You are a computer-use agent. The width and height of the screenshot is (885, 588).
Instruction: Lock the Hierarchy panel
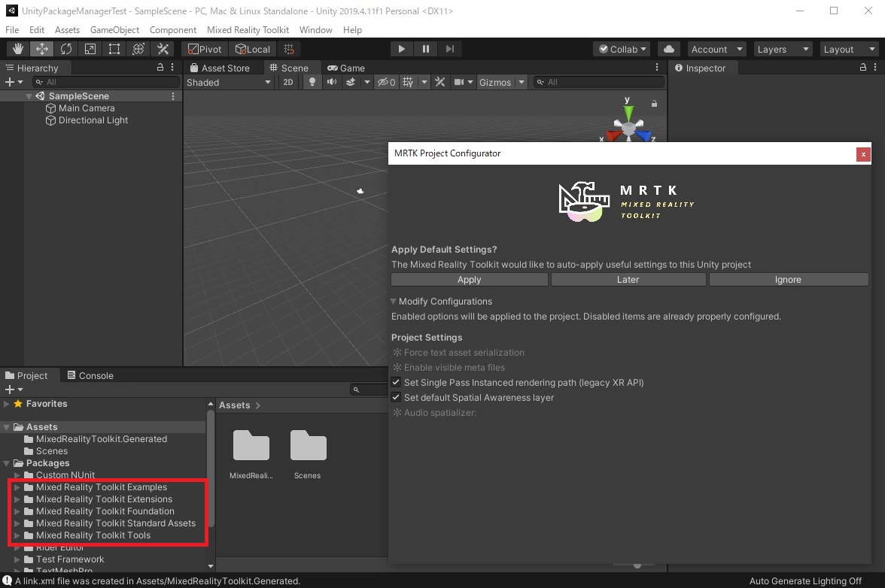click(x=160, y=67)
